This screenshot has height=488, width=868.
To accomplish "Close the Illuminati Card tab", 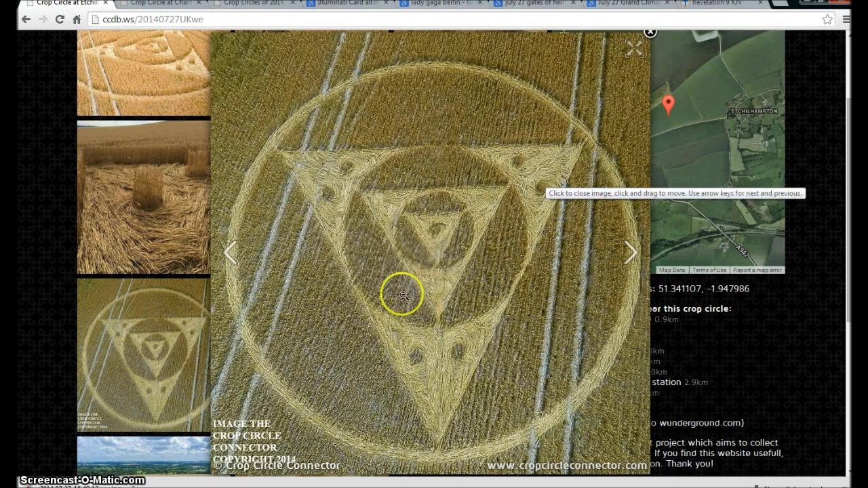I will pyautogui.click(x=385, y=3).
